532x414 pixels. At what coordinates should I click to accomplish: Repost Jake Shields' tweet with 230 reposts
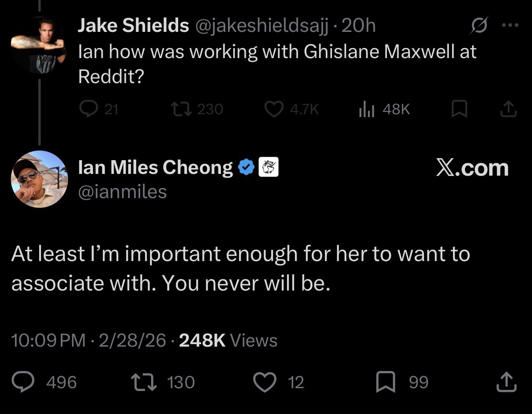point(179,109)
